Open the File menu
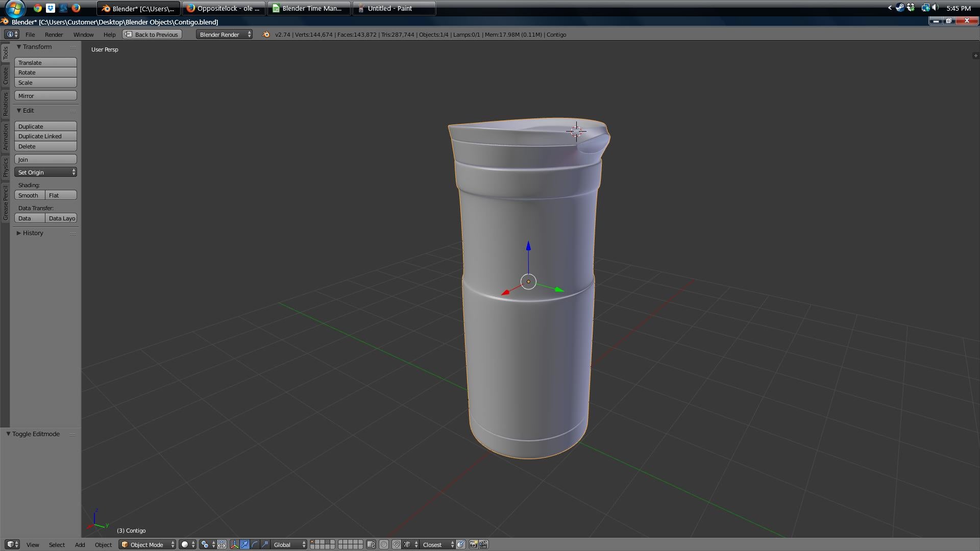Viewport: 980px width, 551px height. pyautogui.click(x=30, y=34)
